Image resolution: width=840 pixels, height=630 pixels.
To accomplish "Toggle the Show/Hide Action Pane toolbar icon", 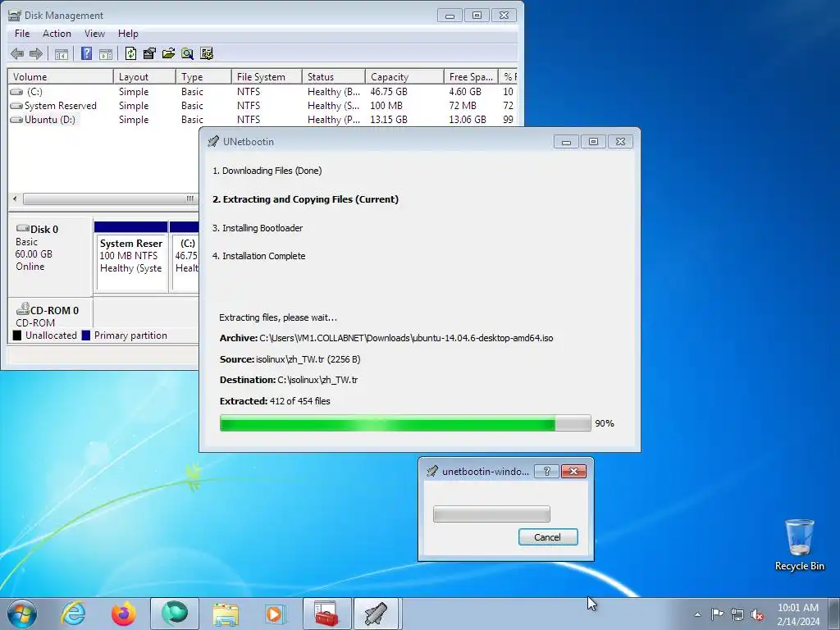I will (x=106, y=53).
